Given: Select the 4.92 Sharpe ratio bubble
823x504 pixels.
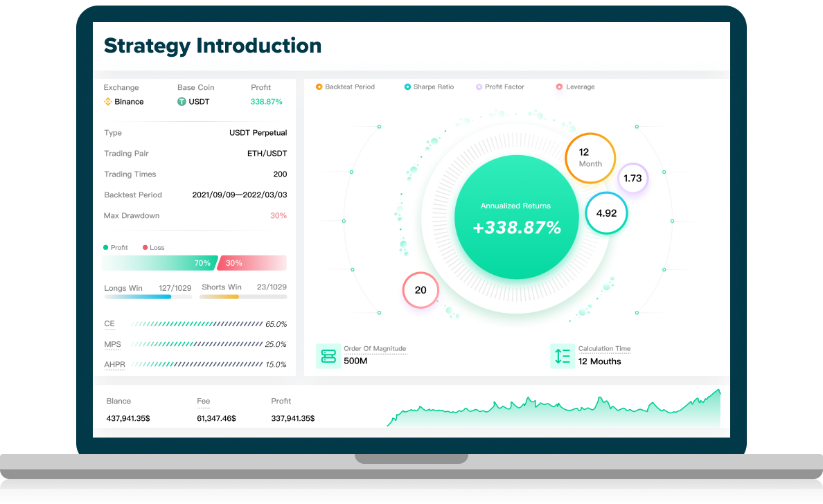Looking at the screenshot, I should [x=606, y=213].
